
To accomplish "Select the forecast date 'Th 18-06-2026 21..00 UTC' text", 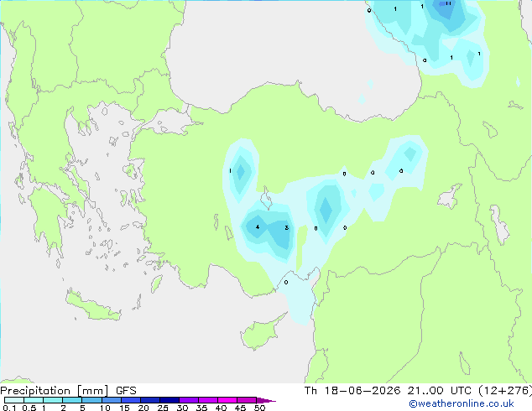I will (x=388, y=391).
